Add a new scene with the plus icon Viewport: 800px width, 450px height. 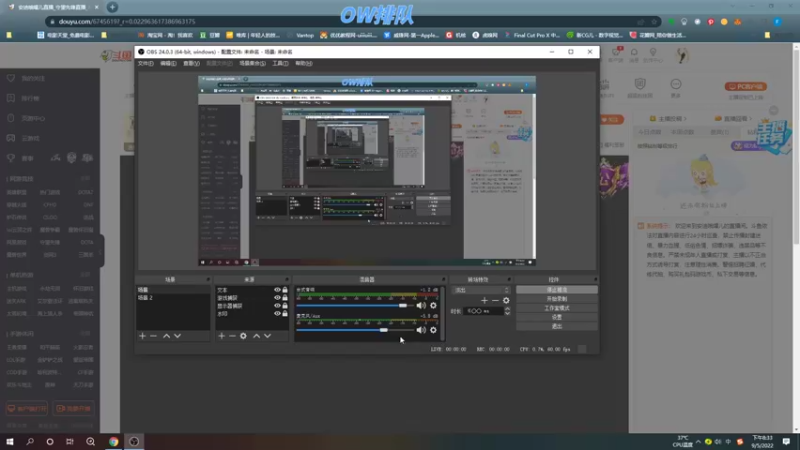click(142, 336)
